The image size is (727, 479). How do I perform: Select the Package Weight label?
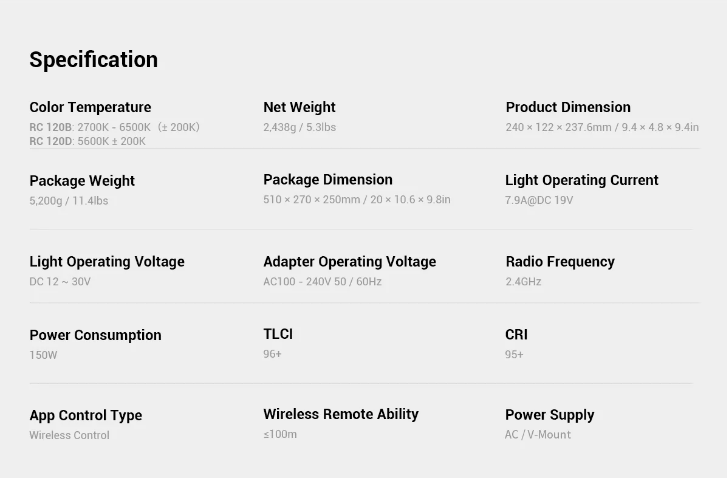coord(82,181)
